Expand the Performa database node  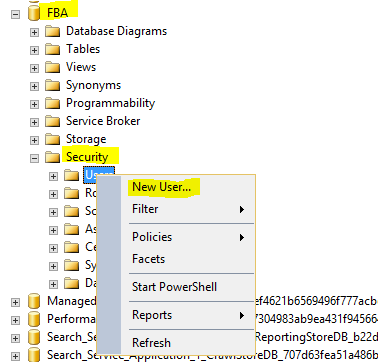15,320
